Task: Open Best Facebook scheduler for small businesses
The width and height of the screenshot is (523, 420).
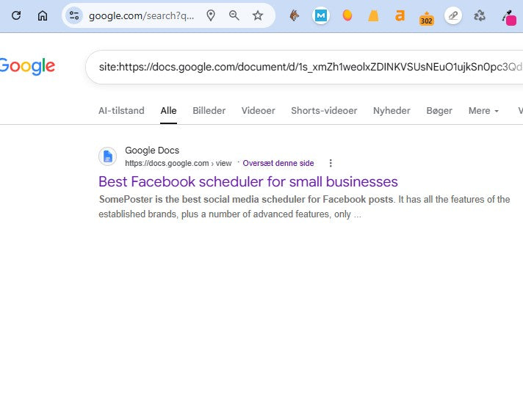Action: coord(248,181)
